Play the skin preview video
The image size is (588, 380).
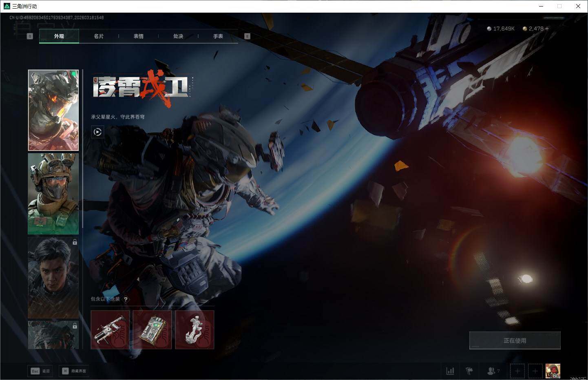pyautogui.click(x=97, y=132)
